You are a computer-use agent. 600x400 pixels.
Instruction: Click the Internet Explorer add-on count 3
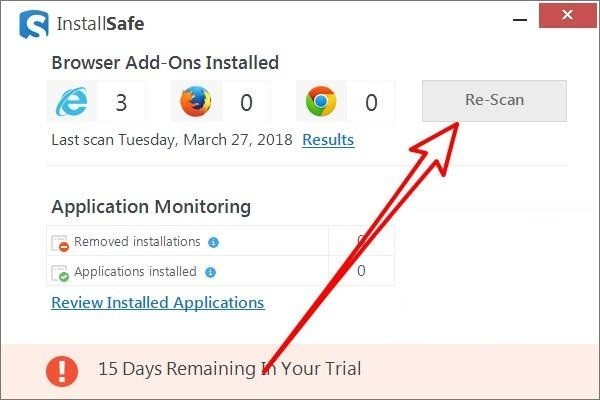tap(121, 102)
